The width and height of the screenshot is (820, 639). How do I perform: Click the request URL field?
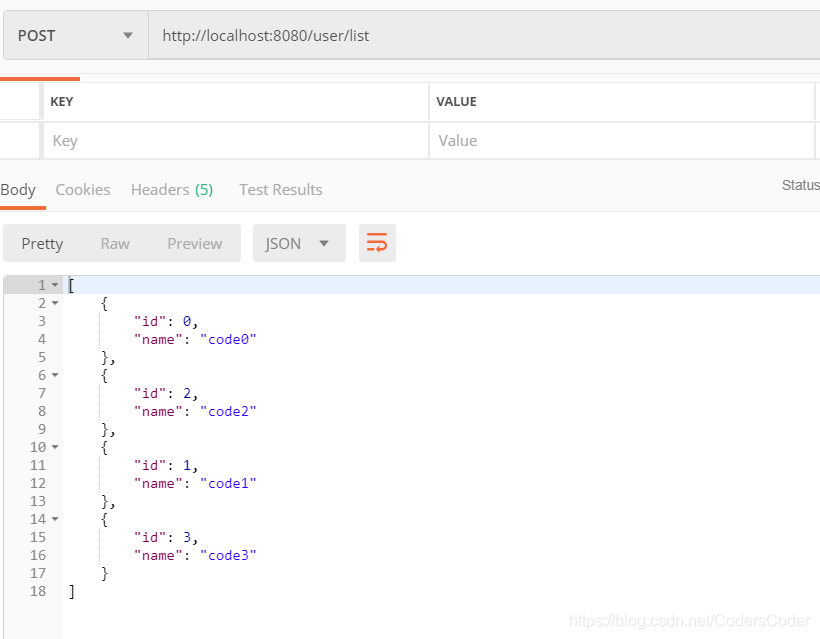pos(484,36)
